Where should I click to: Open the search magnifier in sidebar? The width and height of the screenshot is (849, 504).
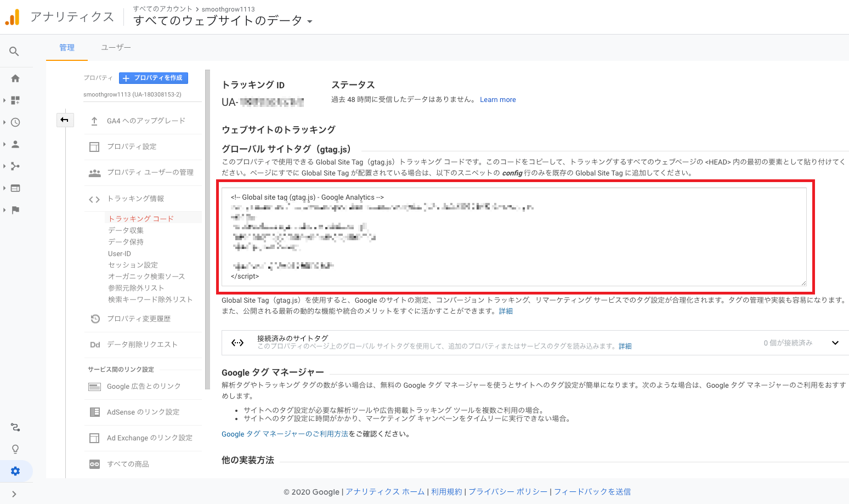click(14, 52)
